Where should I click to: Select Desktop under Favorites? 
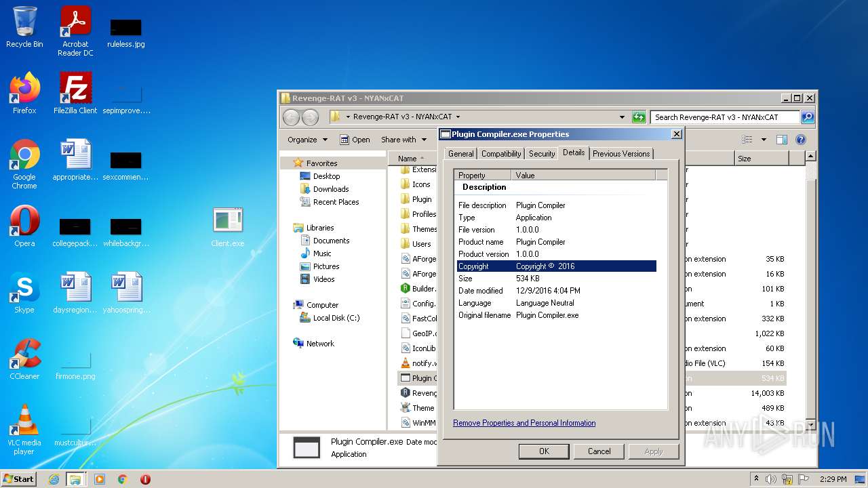[x=326, y=176]
